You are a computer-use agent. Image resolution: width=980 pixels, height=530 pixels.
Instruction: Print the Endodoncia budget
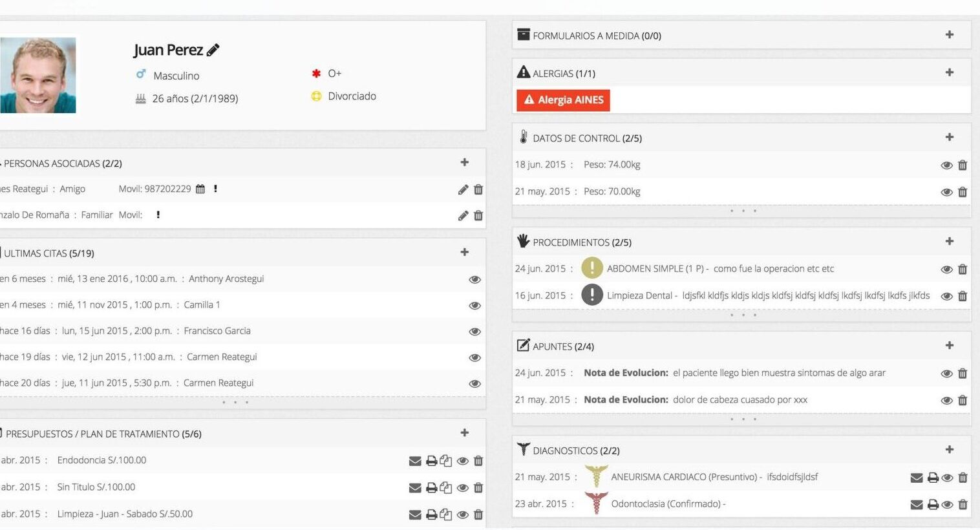tap(432, 461)
